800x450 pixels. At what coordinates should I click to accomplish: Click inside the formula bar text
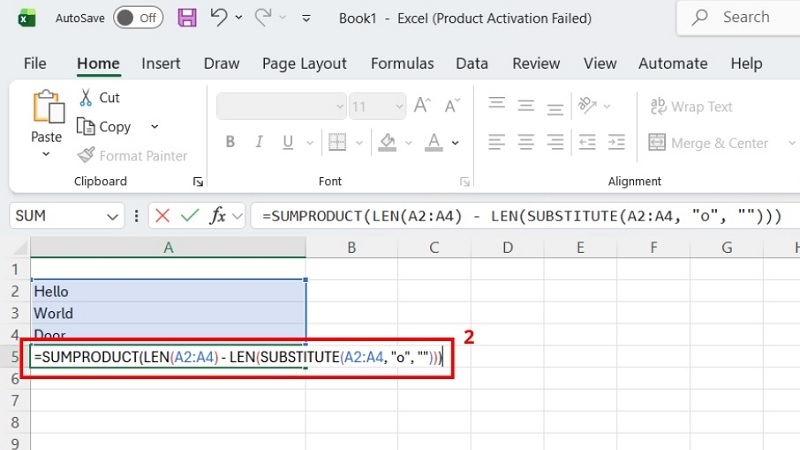pyautogui.click(x=521, y=216)
